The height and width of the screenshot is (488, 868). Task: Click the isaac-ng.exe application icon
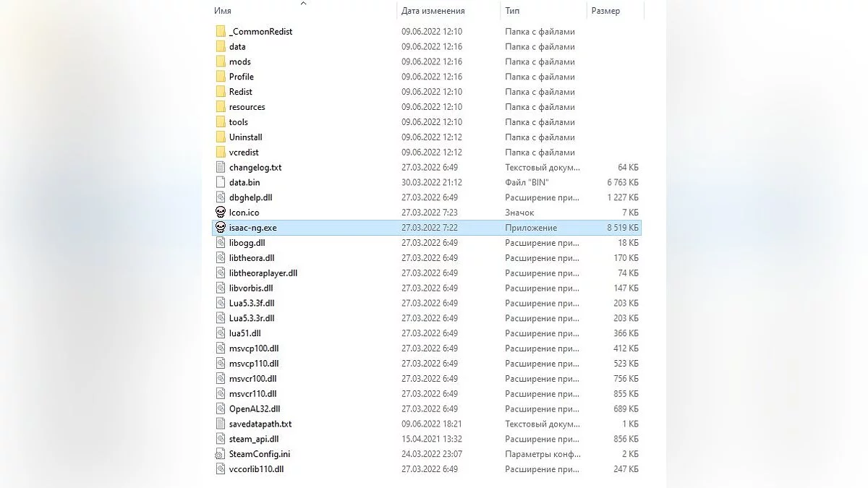click(x=221, y=228)
